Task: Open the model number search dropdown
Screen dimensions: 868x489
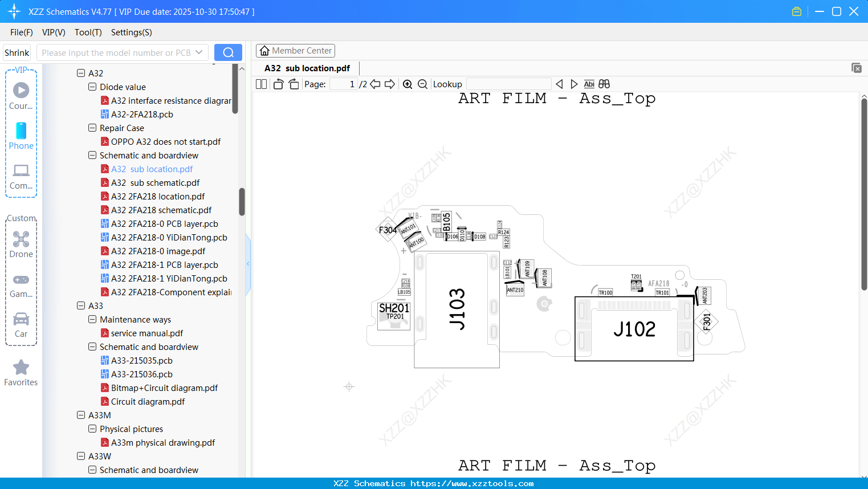Action: [x=198, y=52]
